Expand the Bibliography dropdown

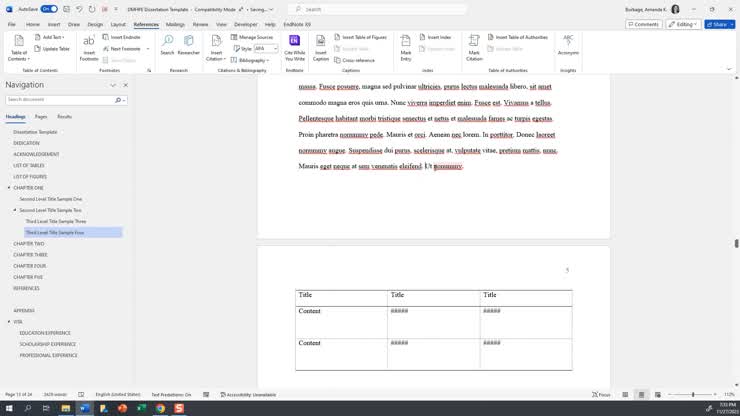coord(250,60)
